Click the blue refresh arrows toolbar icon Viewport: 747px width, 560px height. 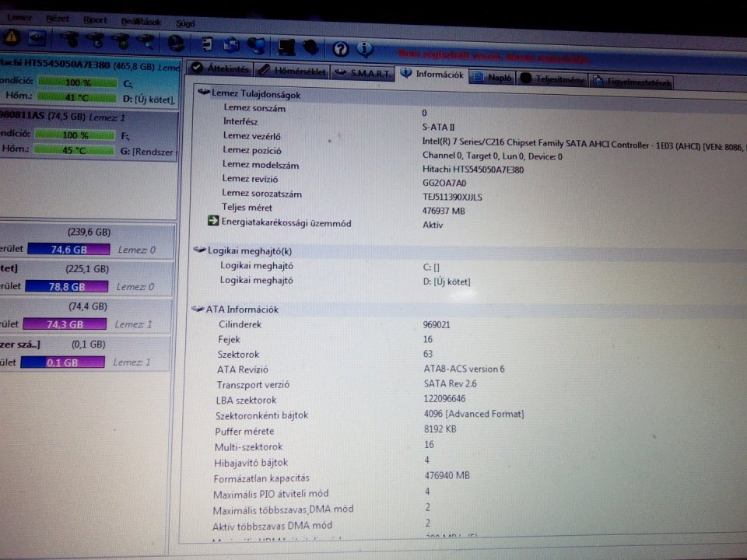pos(232,45)
